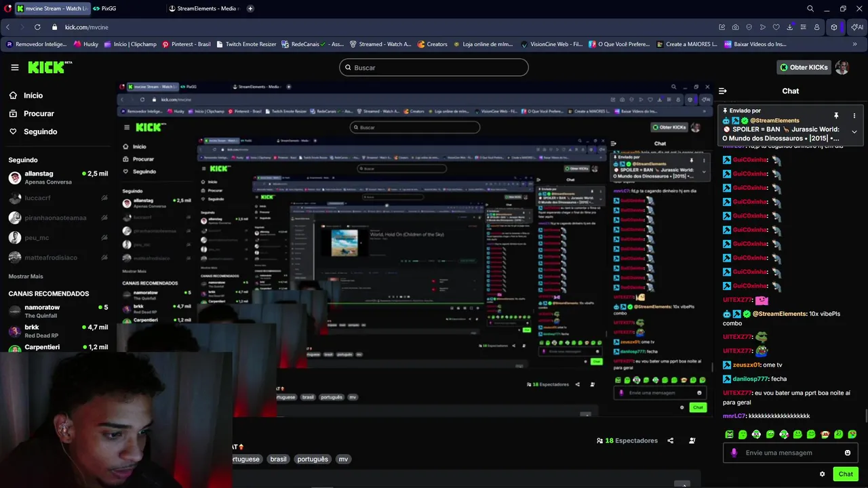Click the mv tag

click(343, 459)
